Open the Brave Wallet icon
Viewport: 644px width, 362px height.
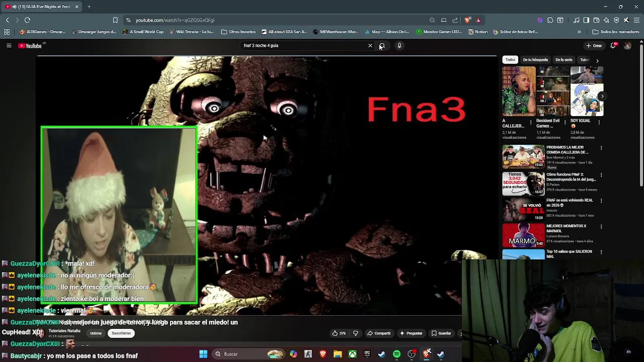pos(596,20)
